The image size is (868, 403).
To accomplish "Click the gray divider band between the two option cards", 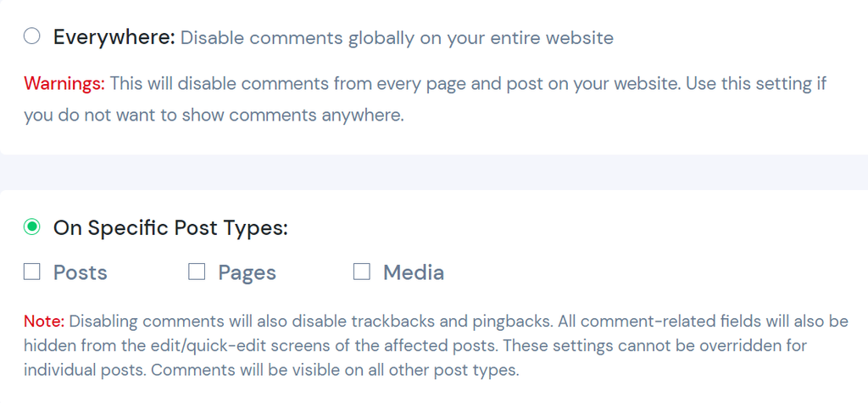I will coord(434,172).
